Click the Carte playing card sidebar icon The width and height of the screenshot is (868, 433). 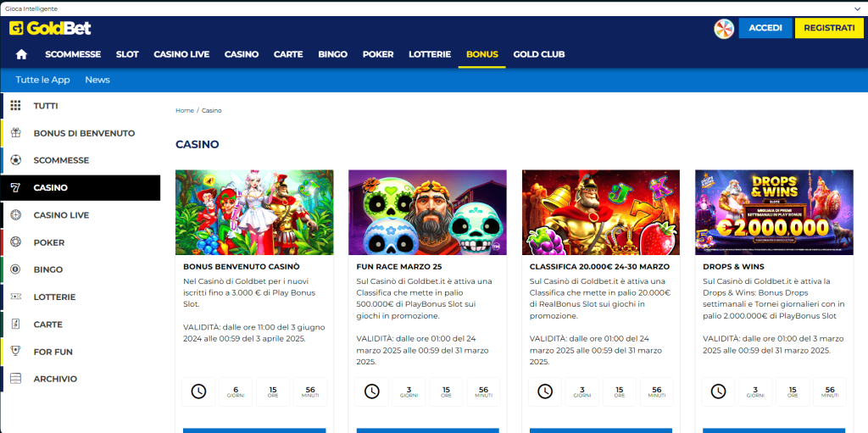[15, 325]
